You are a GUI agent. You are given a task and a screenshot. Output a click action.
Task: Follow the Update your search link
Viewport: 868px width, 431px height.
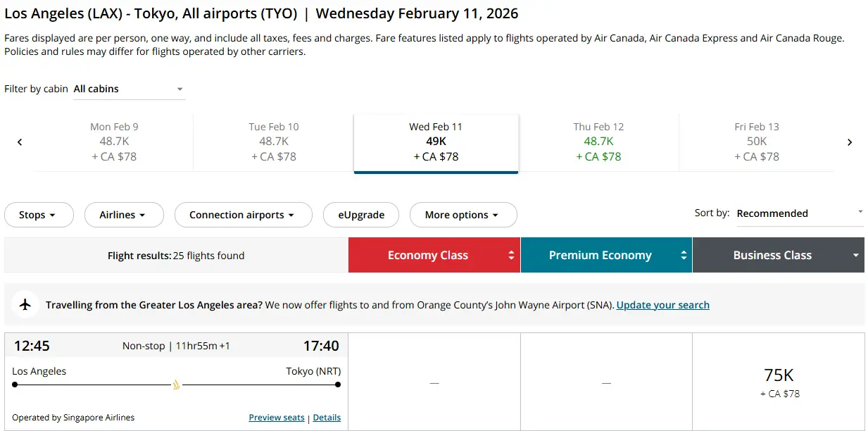coord(663,305)
